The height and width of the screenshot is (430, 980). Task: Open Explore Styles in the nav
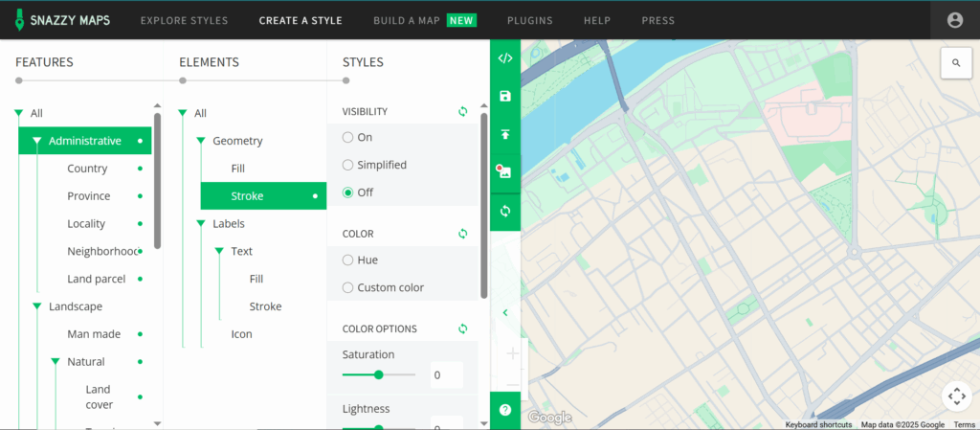coord(185,21)
